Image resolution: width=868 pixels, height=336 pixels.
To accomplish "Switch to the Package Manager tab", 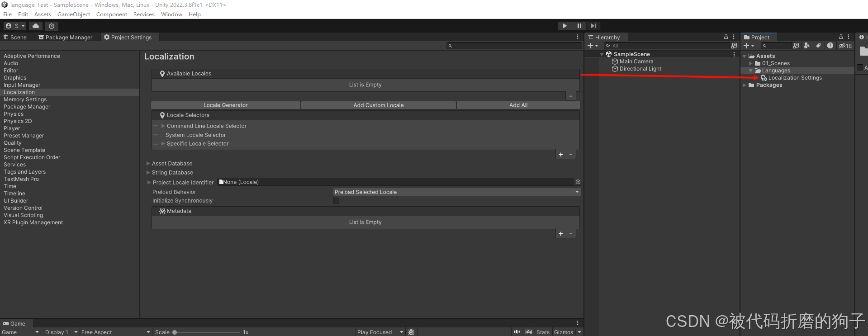I will click(x=66, y=38).
